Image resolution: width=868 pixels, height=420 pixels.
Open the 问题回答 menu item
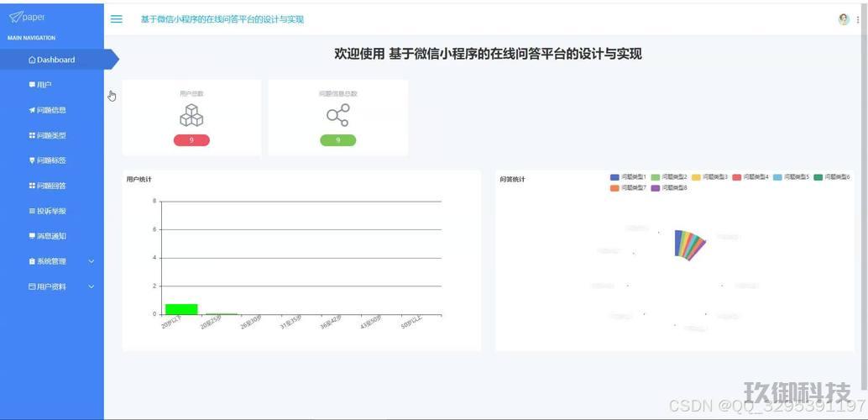click(52, 186)
